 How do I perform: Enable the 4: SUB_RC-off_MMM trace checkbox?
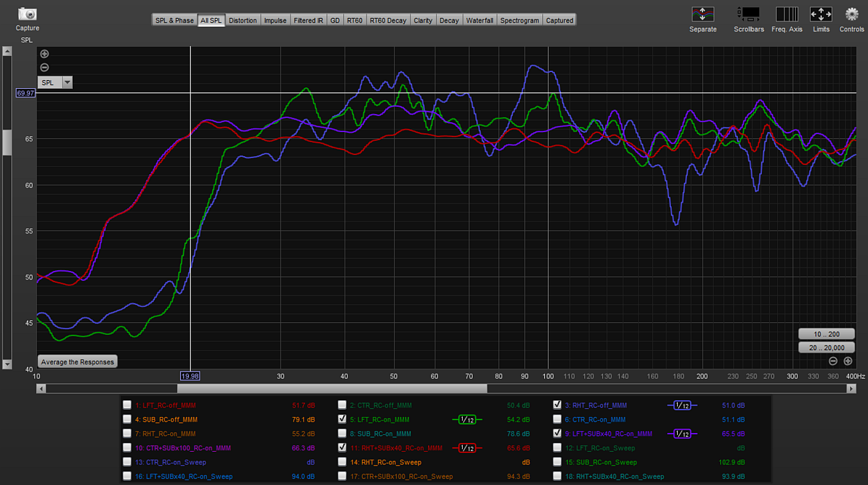(x=127, y=420)
